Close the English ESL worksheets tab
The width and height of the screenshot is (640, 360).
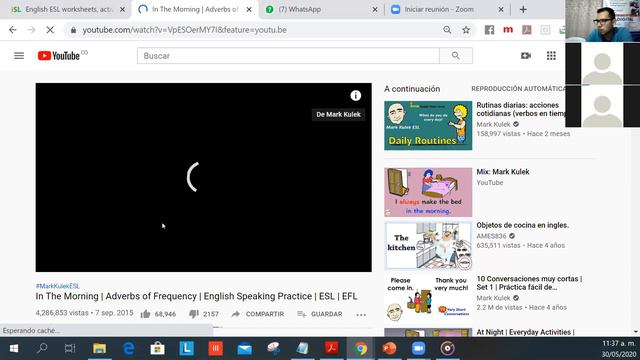pyautogui.click(x=122, y=9)
